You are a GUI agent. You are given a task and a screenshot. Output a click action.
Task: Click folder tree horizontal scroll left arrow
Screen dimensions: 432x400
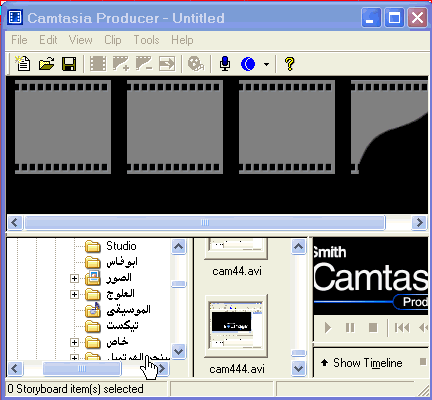(15, 369)
